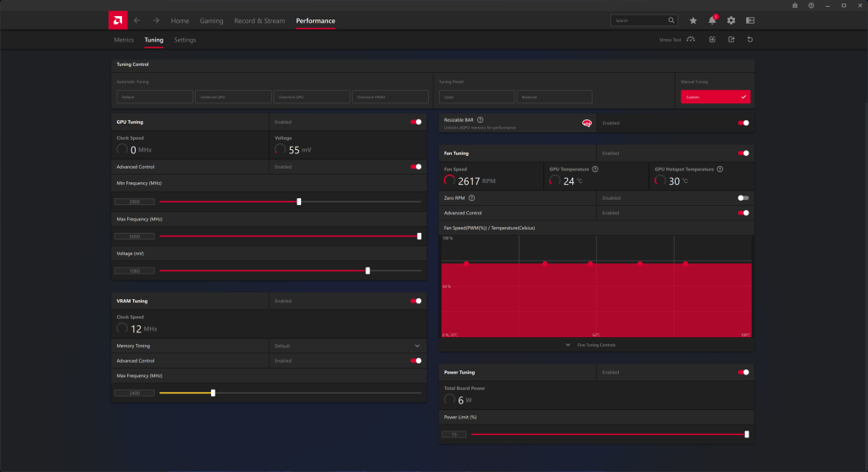The height and width of the screenshot is (472, 868).
Task: Turn off the Power Tuning toggle
Action: pyautogui.click(x=743, y=372)
